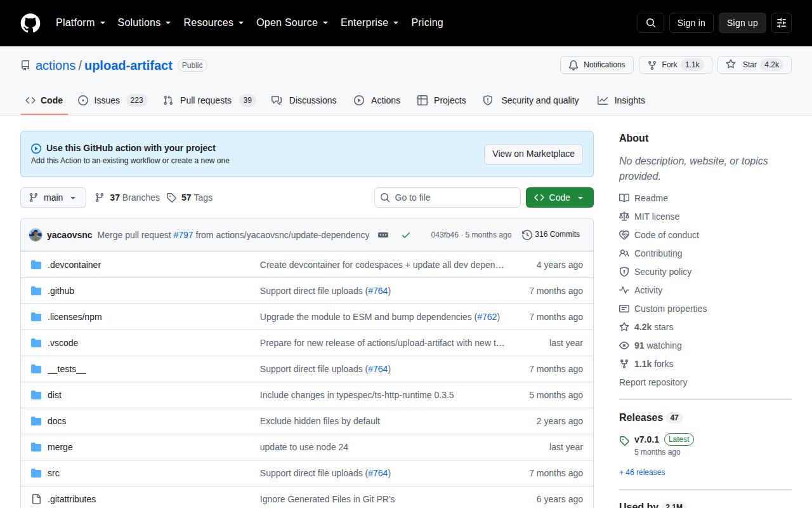
Task: Expand the Enterprise menu
Action: point(370,23)
